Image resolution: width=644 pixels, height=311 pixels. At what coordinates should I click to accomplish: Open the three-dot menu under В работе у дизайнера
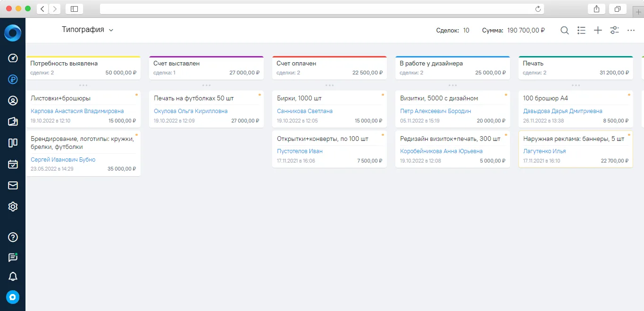pos(452,85)
